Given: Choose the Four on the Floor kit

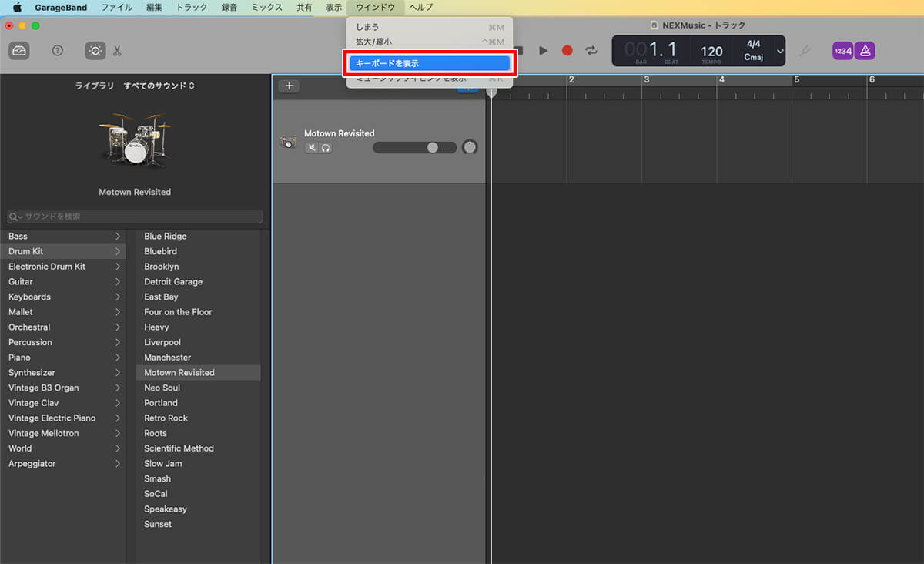Looking at the screenshot, I should (199, 312).
